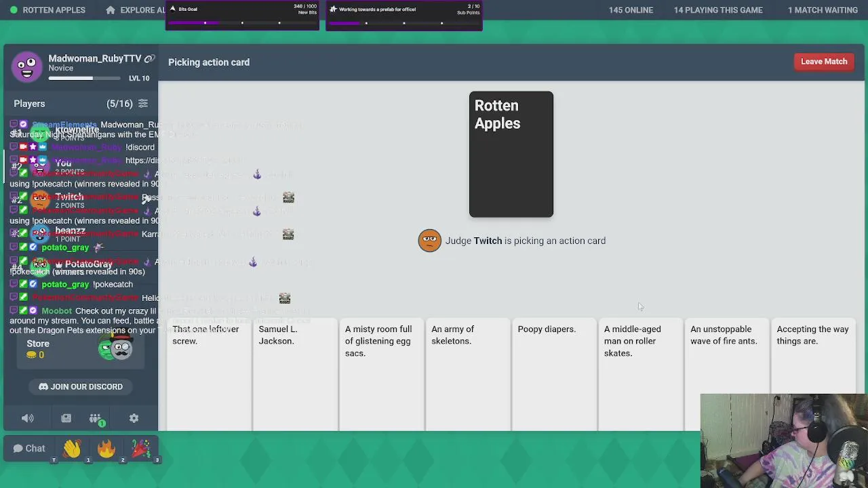Open the Chat button
This screenshot has height=488, width=868.
(29, 448)
